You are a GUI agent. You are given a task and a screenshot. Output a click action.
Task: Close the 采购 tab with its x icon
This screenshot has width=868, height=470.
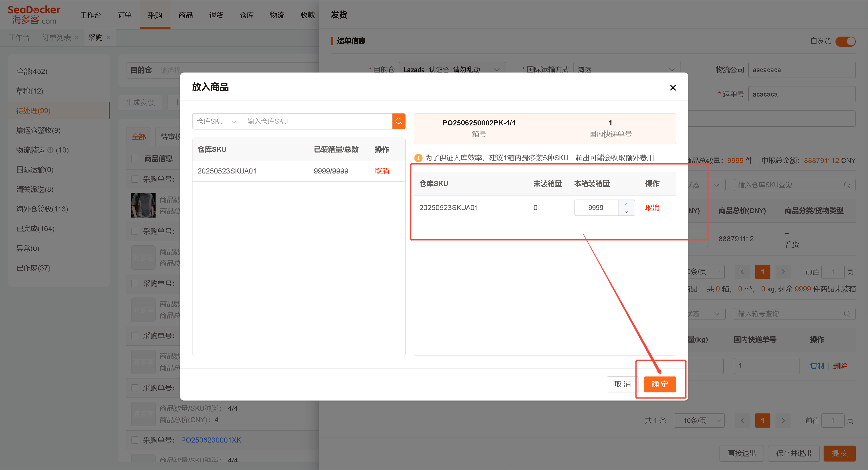[x=108, y=38]
